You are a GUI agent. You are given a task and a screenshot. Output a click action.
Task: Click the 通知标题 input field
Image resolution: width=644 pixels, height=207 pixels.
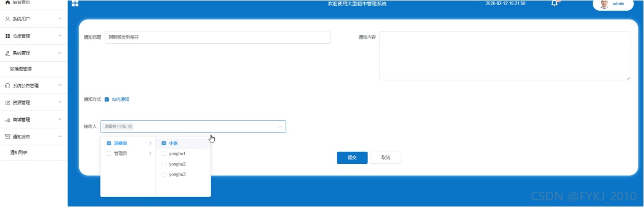(217, 38)
